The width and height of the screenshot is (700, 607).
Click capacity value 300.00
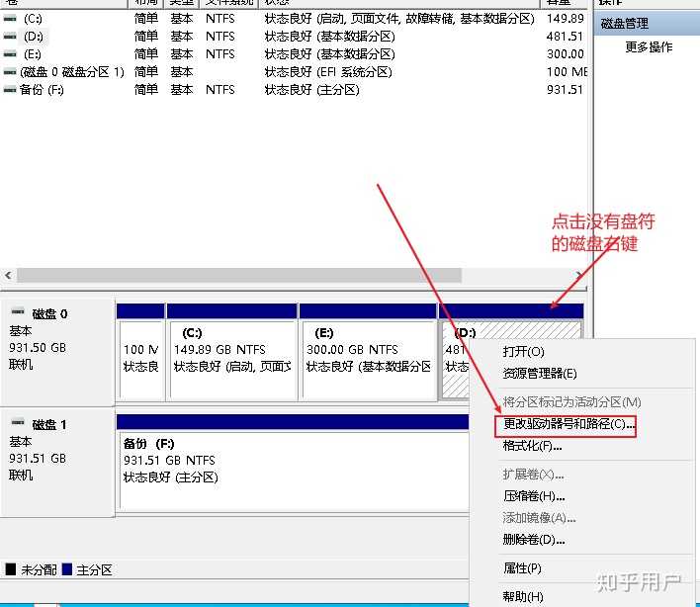pyautogui.click(x=566, y=54)
